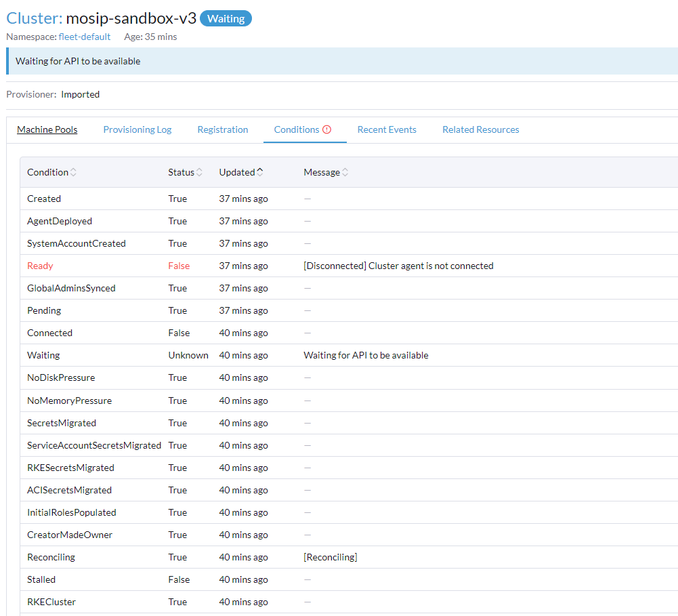Sort table by Updated column header
Image resolution: width=678 pixels, height=616 pixels.
236,173
